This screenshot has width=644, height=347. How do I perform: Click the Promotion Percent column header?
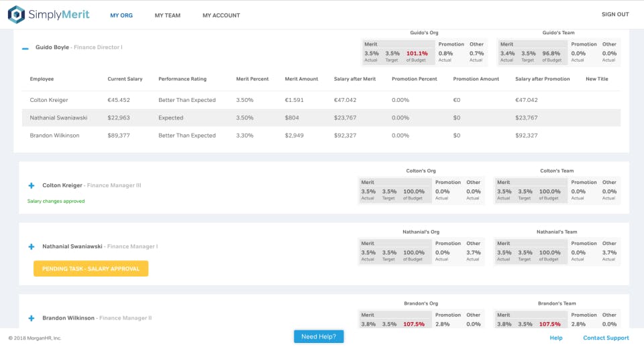tap(414, 79)
